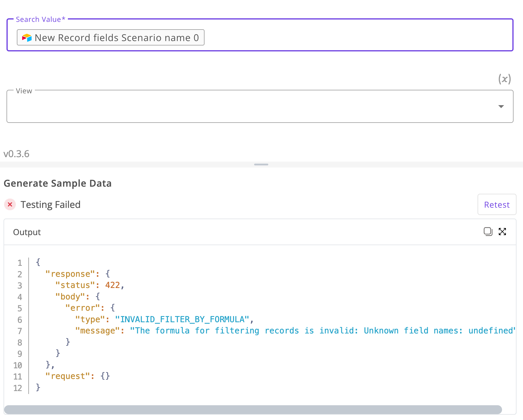
Task: Open the View combo box field
Action: [260, 106]
